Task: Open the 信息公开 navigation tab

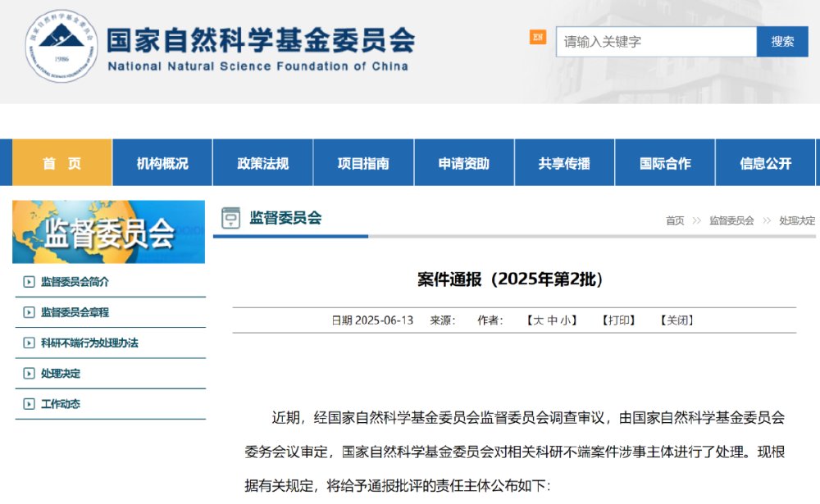Action: point(766,162)
